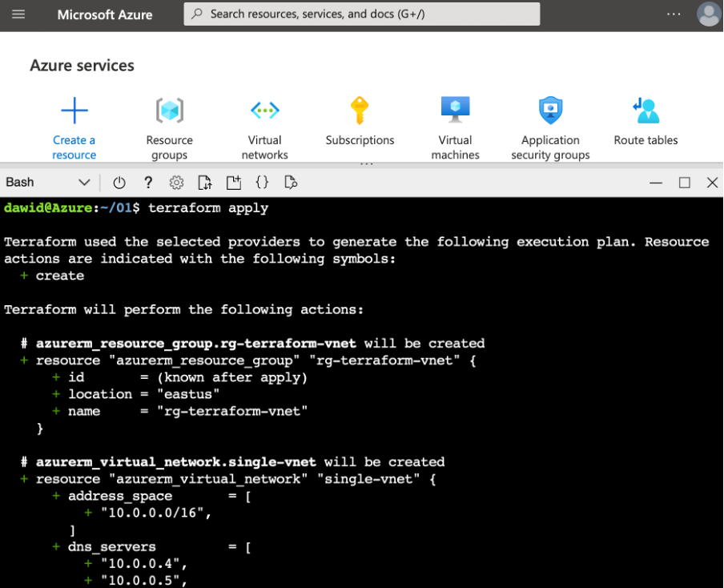Click the Virtual machines monitor icon

[455, 110]
